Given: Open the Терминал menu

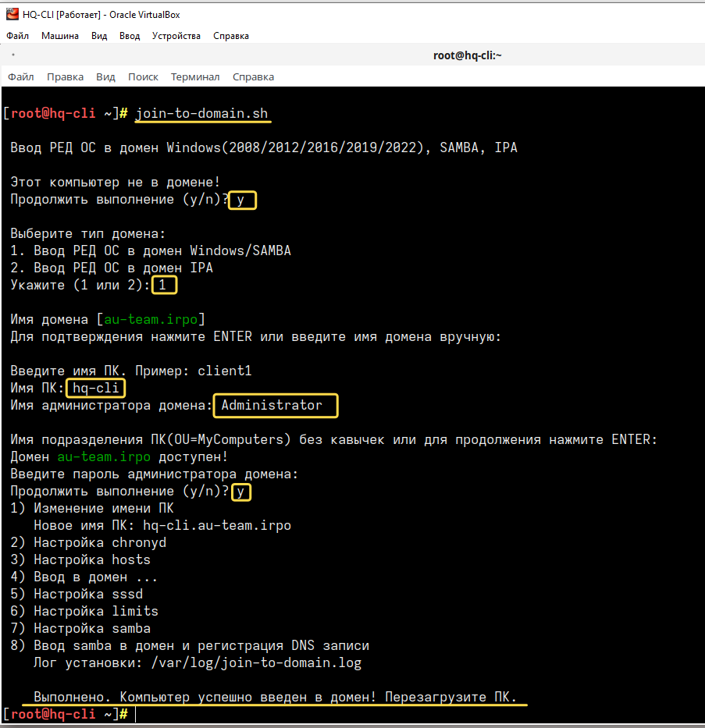Looking at the screenshot, I should coord(195,76).
